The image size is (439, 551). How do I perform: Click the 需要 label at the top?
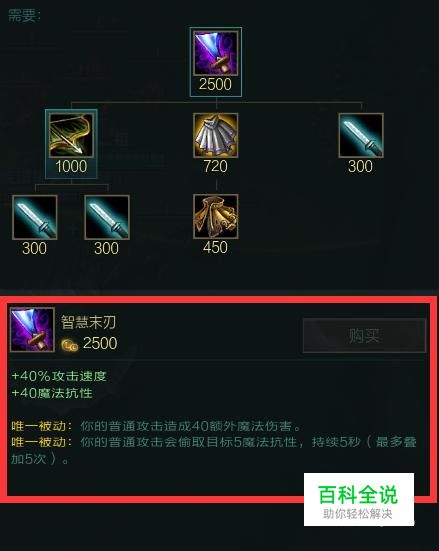pyautogui.click(x=24, y=15)
